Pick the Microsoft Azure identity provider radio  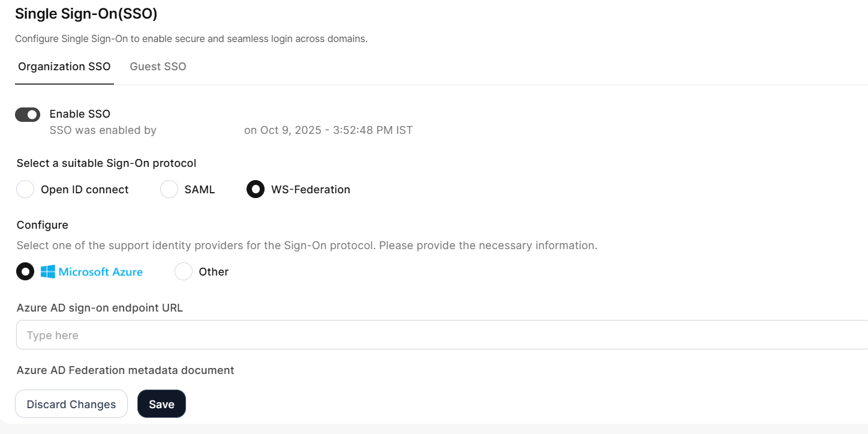click(x=25, y=272)
